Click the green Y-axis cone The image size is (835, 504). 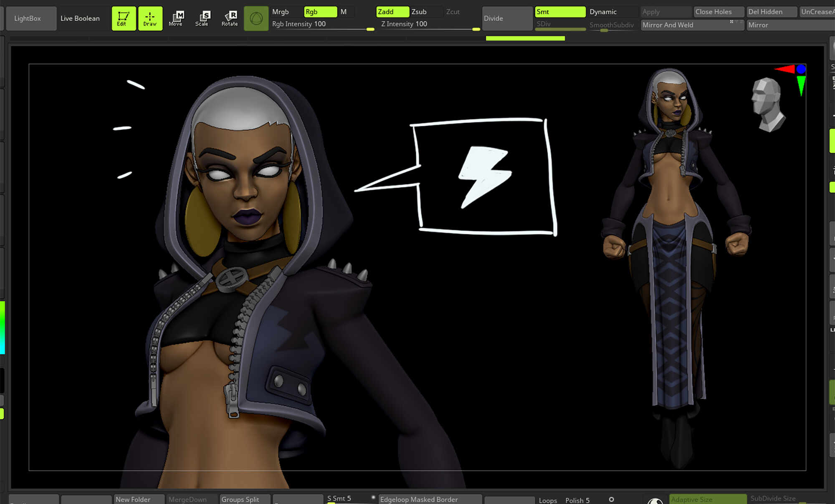(x=801, y=86)
